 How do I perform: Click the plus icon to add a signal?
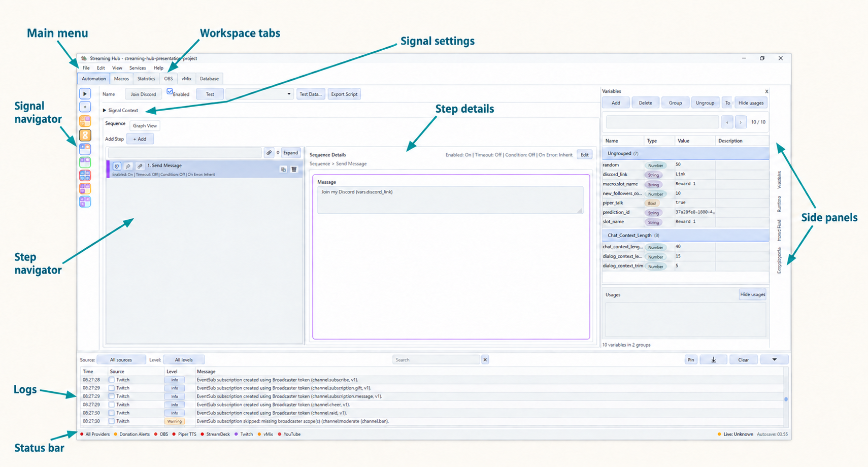click(85, 107)
